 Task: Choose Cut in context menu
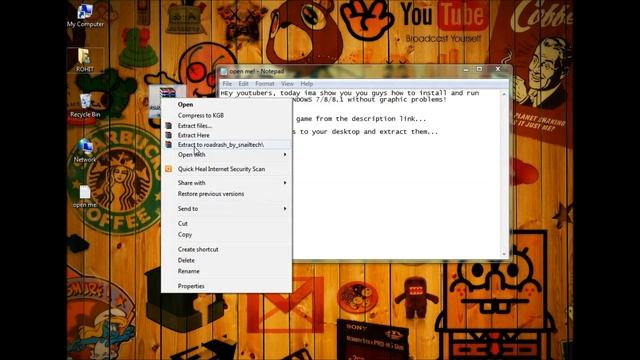click(x=227, y=224)
